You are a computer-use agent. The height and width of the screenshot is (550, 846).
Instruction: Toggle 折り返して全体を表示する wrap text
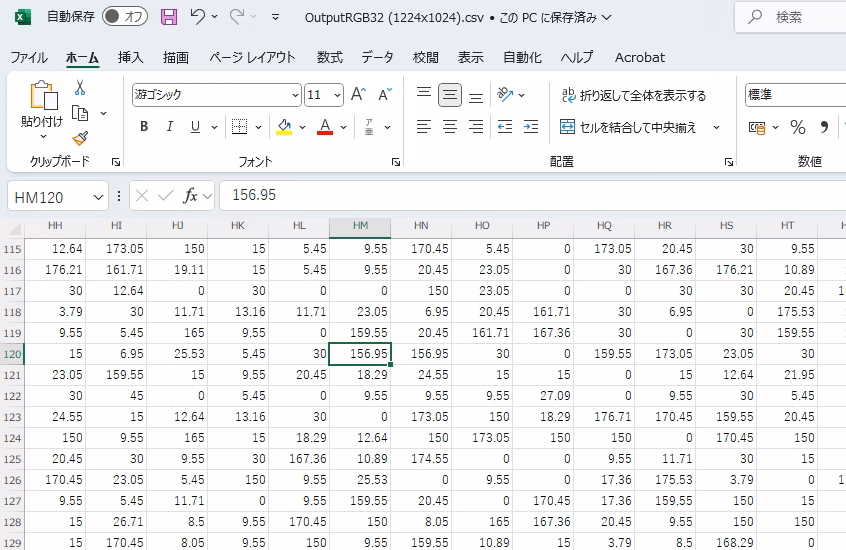click(633, 96)
